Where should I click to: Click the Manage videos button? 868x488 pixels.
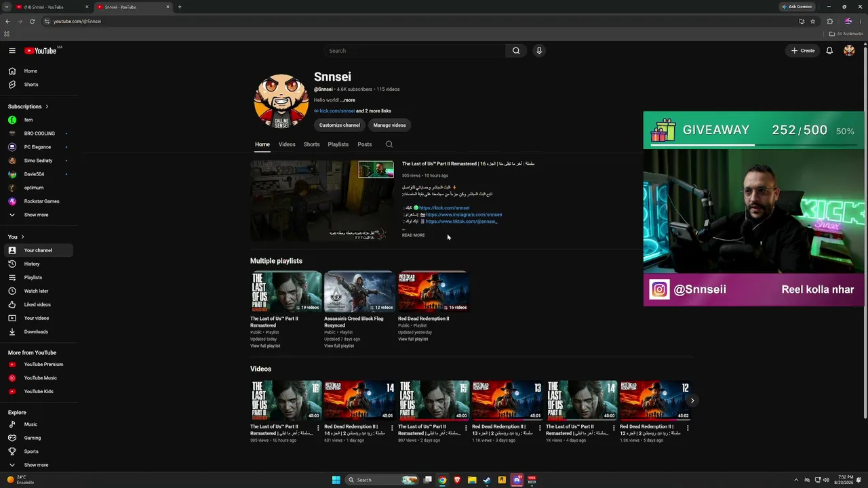tap(389, 125)
